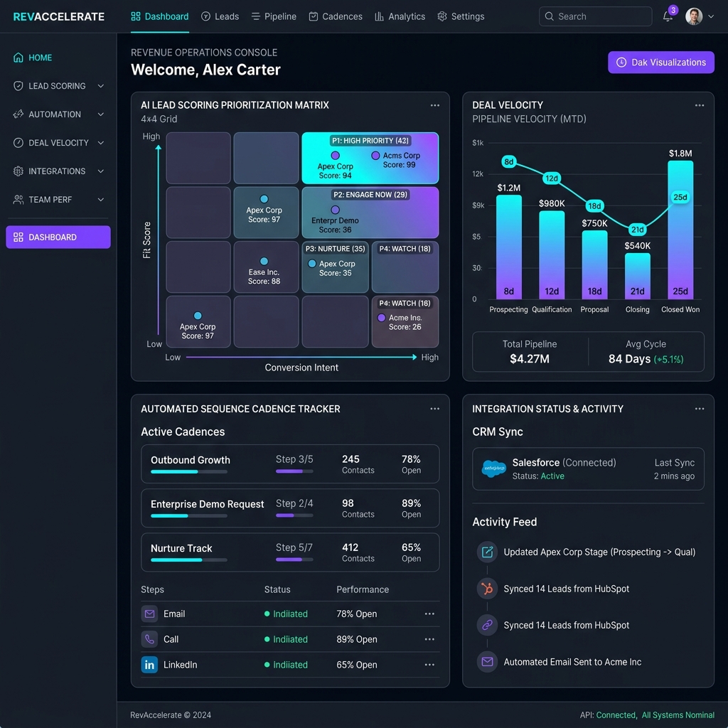Click the Ease Inc. score 88 dot
The width and height of the screenshot is (728, 728).
pos(264,261)
